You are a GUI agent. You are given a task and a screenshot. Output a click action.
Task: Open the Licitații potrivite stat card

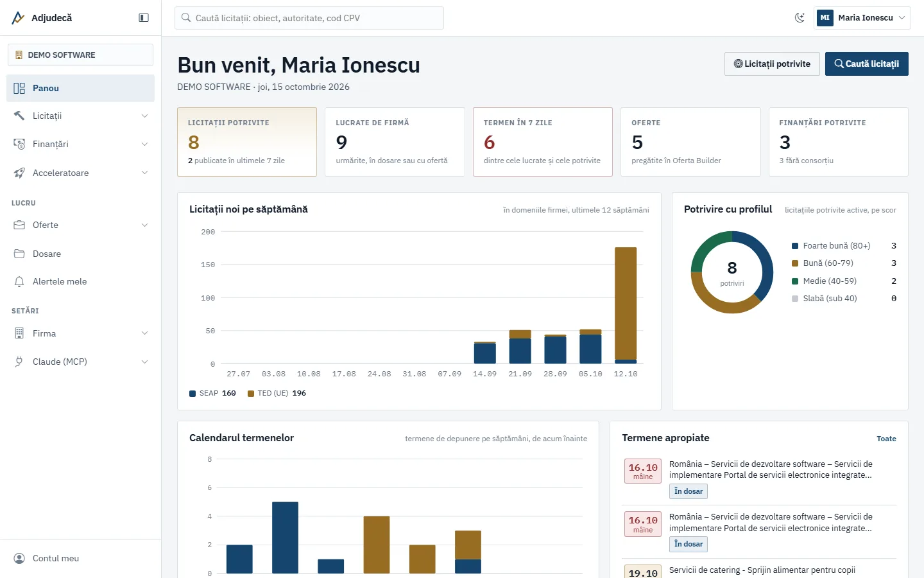[x=247, y=142]
